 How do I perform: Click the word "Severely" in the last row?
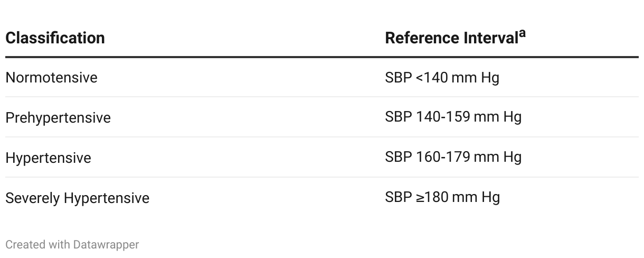click(33, 198)
